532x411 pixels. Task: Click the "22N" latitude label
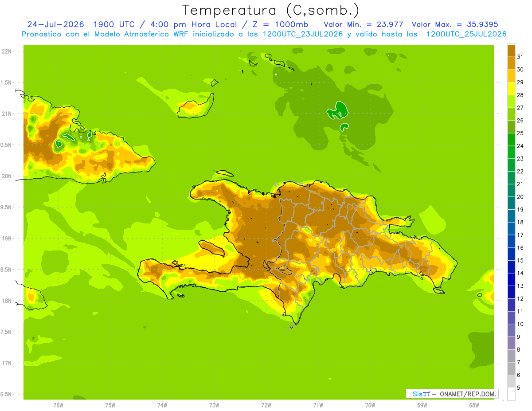click(x=7, y=51)
